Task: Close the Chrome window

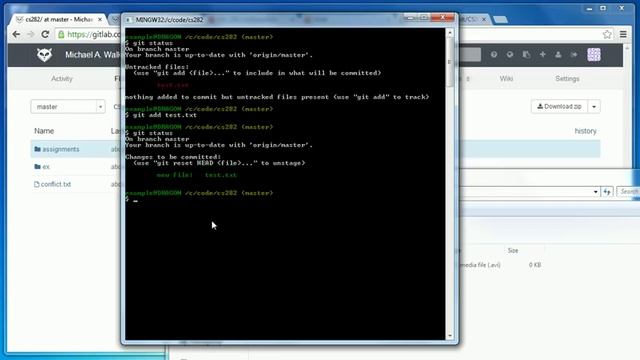Action: 622,8
